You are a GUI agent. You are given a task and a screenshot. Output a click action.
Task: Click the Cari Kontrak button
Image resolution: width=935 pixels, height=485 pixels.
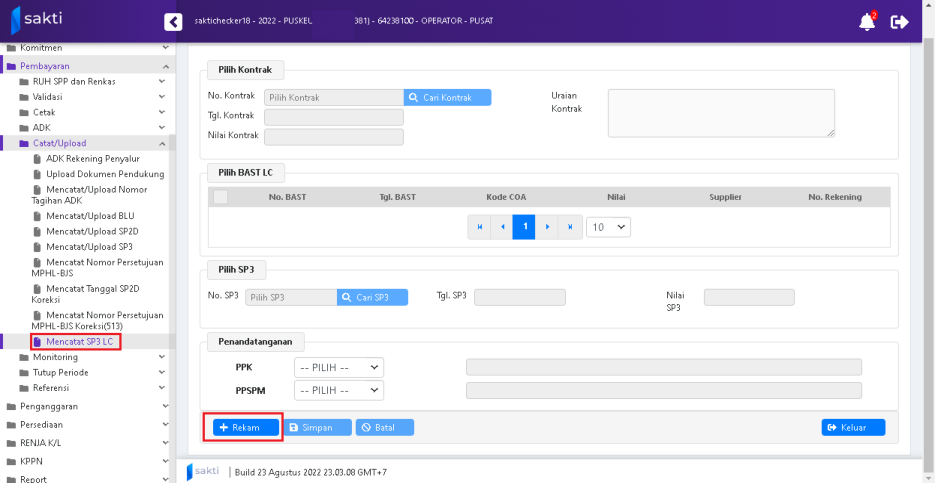(447, 98)
